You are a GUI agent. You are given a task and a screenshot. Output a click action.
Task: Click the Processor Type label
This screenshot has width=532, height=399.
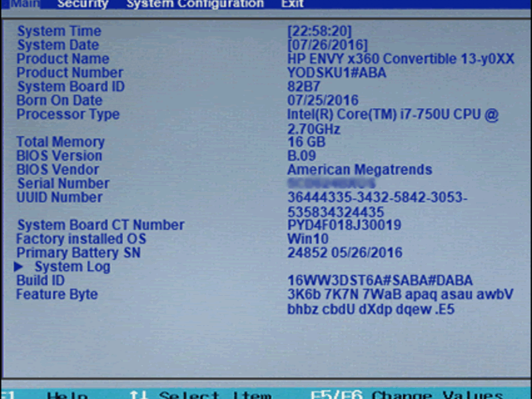point(68,114)
